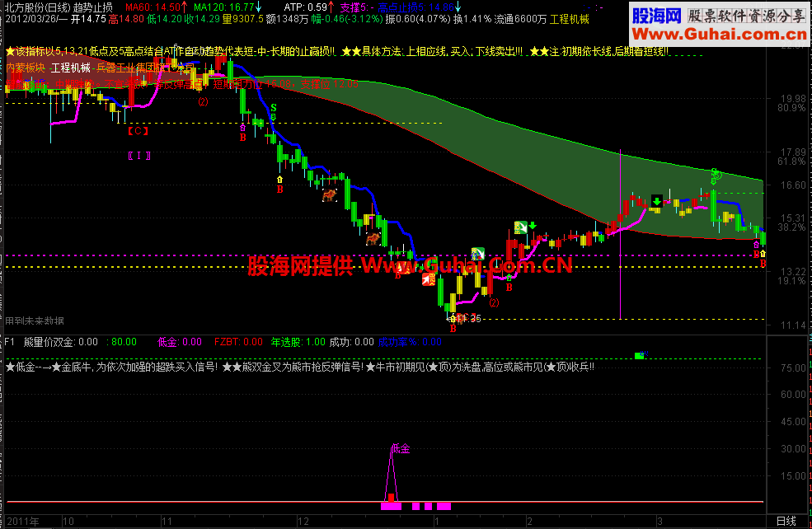Click the 成功率%: 0.00 readout
Viewport: 812px width, 529px height.
click(410, 342)
